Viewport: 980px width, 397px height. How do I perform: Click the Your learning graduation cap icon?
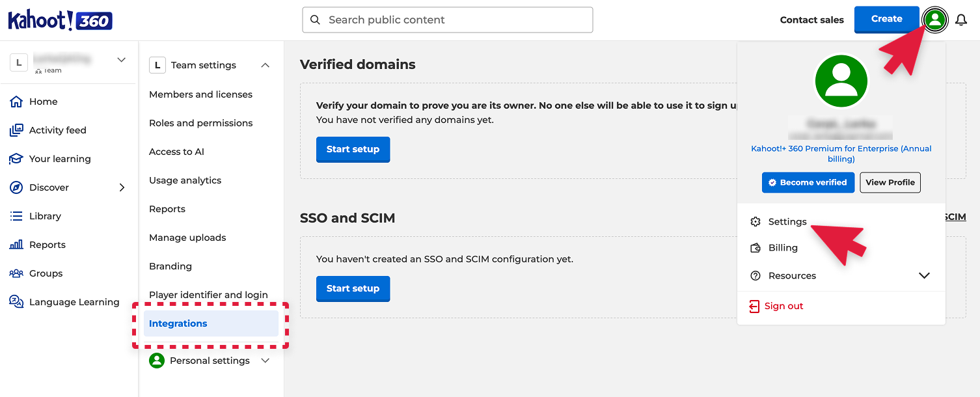tap(16, 159)
